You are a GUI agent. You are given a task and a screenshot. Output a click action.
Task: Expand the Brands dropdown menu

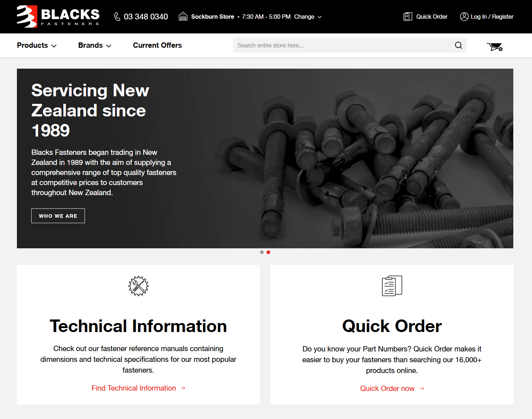95,45
